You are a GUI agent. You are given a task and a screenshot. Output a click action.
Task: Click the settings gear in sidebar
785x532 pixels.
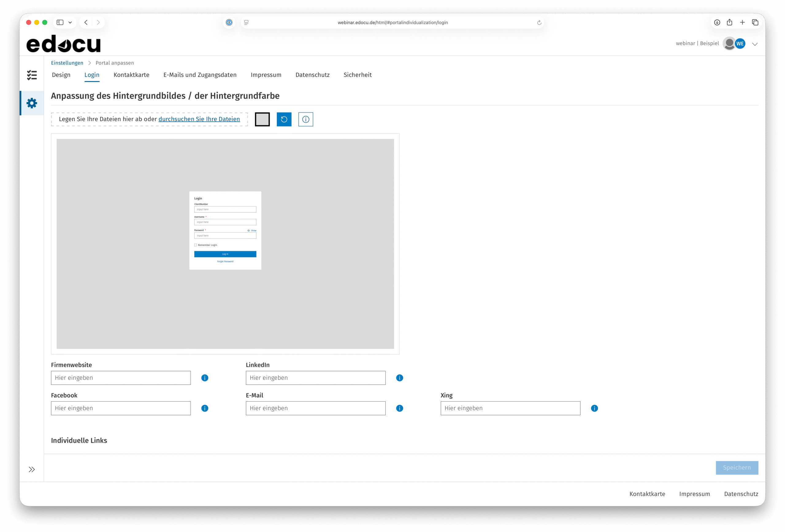coord(32,103)
